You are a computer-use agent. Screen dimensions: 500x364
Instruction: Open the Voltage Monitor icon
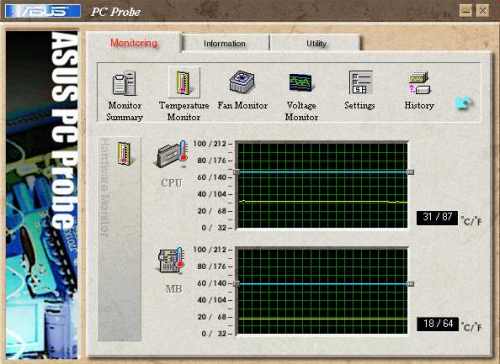coord(301,83)
